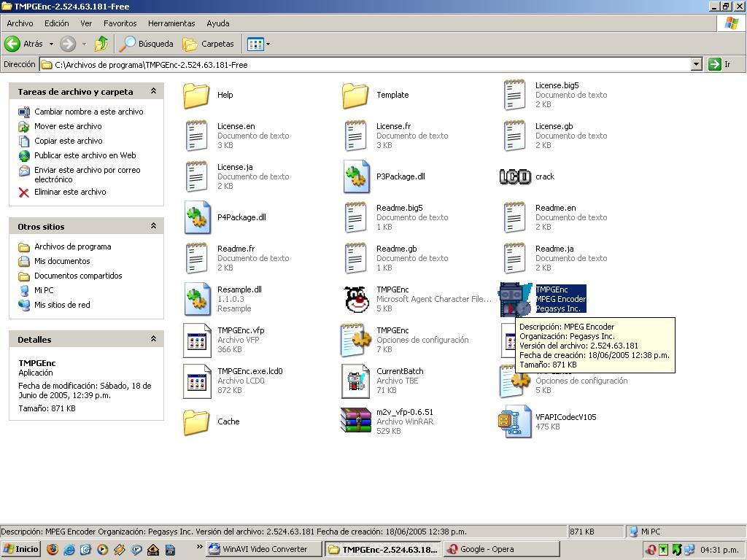Go to Mis documentos
This screenshot has height=560, width=747.
(x=62, y=262)
